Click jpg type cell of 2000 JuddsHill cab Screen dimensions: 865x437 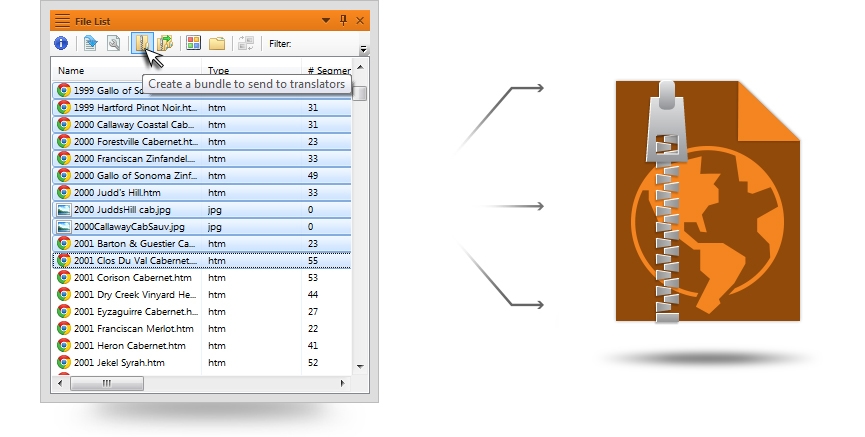click(x=215, y=210)
